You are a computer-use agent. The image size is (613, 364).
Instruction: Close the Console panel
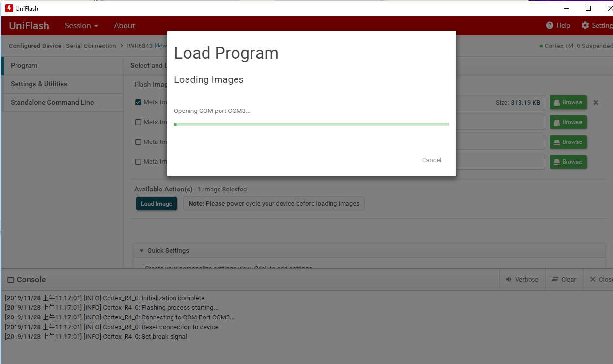(x=601, y=279)
